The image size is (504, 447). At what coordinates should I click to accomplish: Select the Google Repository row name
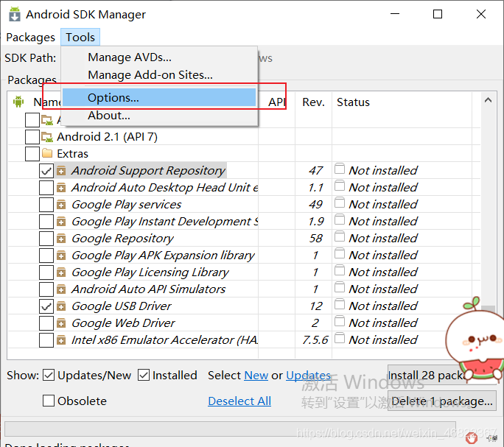122,239
